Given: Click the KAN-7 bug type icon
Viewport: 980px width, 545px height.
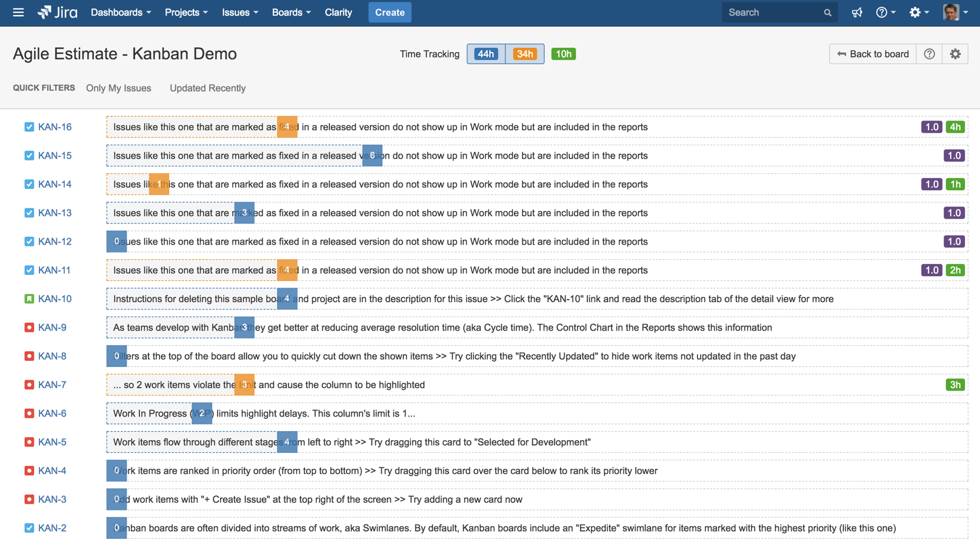Looking at the screenshot, I should [29, 385].
